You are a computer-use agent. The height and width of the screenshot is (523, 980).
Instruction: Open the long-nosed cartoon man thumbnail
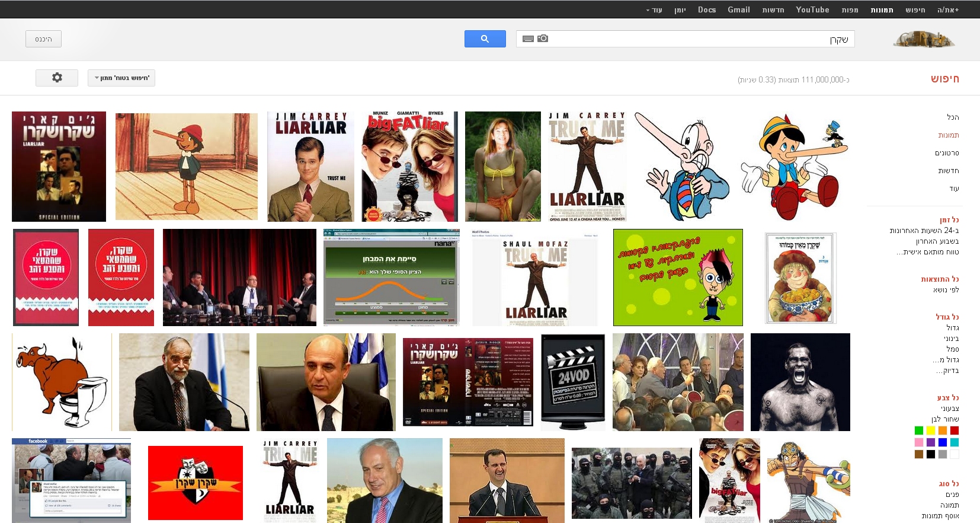pos(683,167)
